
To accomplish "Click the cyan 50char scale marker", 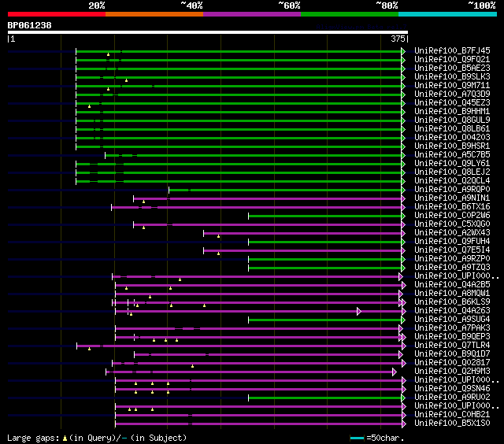I will click(x=357, y=438).
